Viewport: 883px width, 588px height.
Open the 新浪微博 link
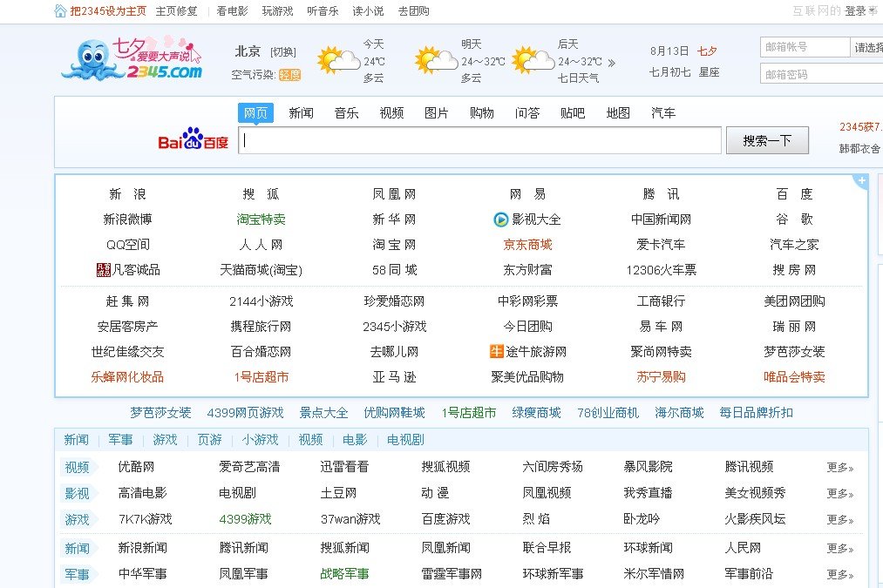tap(127, 220)
